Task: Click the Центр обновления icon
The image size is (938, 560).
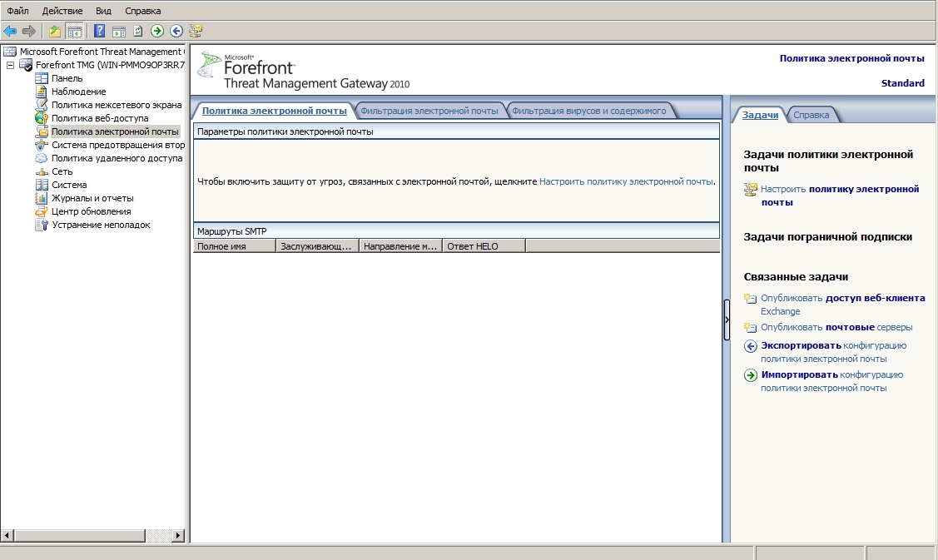Action: [42, 211]
